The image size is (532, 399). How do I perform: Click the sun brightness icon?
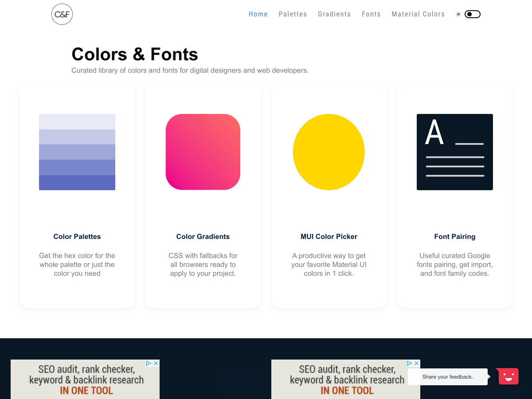click(x=458, y=14)
